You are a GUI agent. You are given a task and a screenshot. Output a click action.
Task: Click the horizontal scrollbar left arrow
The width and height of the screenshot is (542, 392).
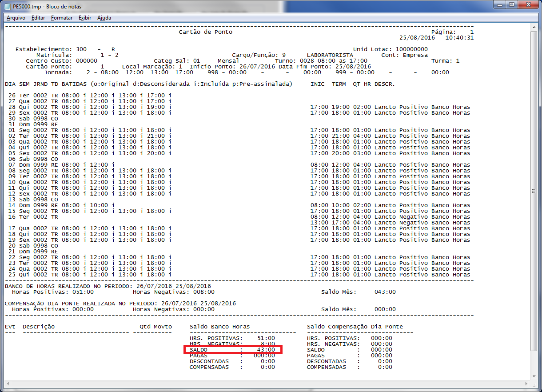[x=7, y=384]
